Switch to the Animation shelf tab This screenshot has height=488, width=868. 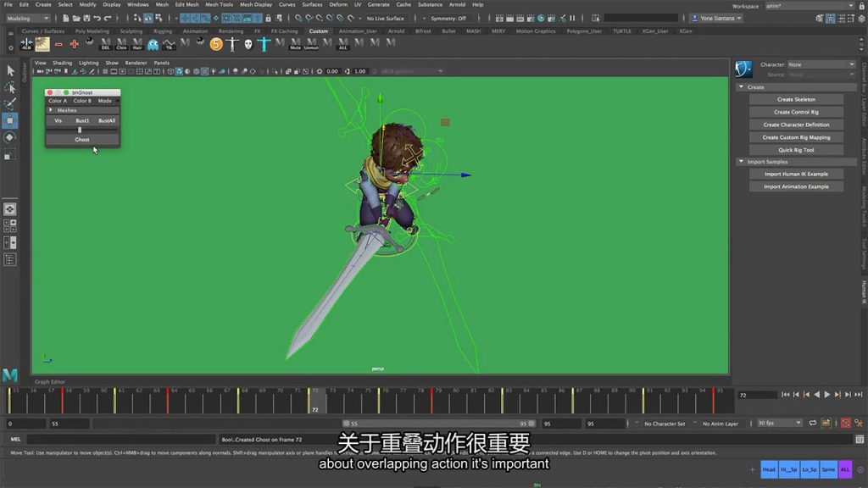tap(195, 31)
